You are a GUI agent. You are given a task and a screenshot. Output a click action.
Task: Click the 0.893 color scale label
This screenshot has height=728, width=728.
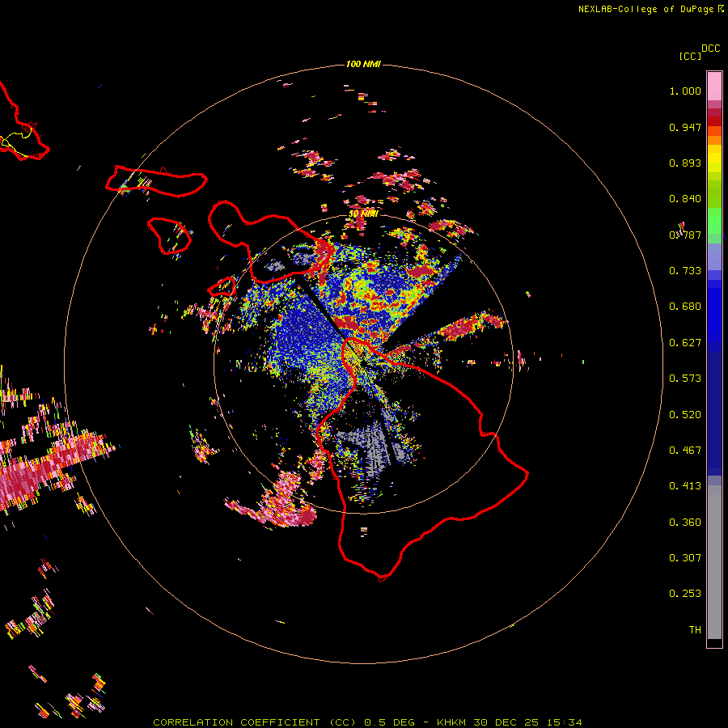(x=685, y=163)
